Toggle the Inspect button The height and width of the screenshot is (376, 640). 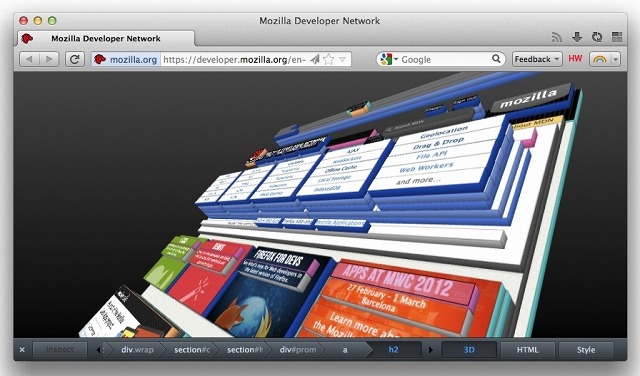click(x=60, y=349)
